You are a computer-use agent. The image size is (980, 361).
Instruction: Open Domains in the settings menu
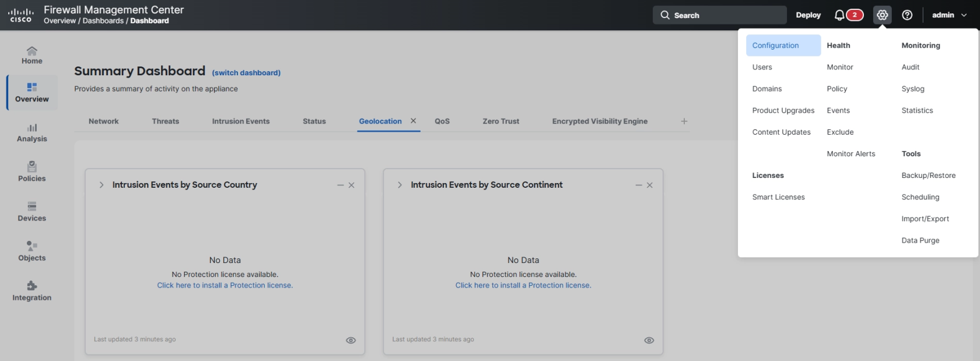tap(767, 89)
